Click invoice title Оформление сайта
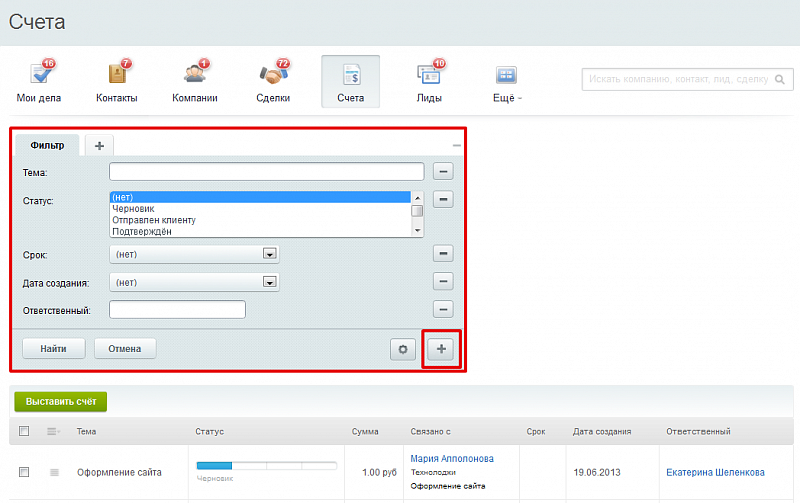The height and width of the screenshot is (503, 800). coord(119,472)
